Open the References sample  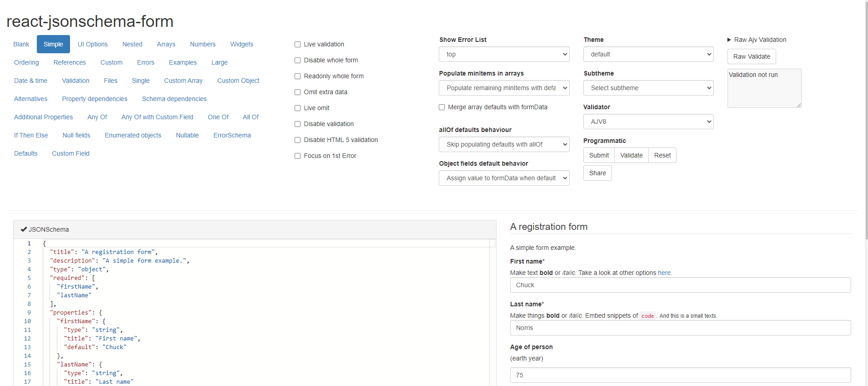(x=70, y=62)
